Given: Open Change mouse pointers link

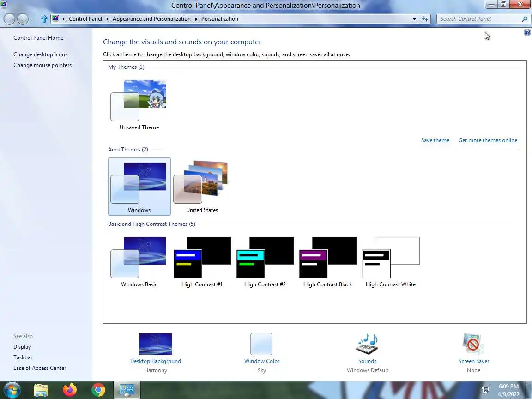Looking at the screenshot, I should coord(42,65).
